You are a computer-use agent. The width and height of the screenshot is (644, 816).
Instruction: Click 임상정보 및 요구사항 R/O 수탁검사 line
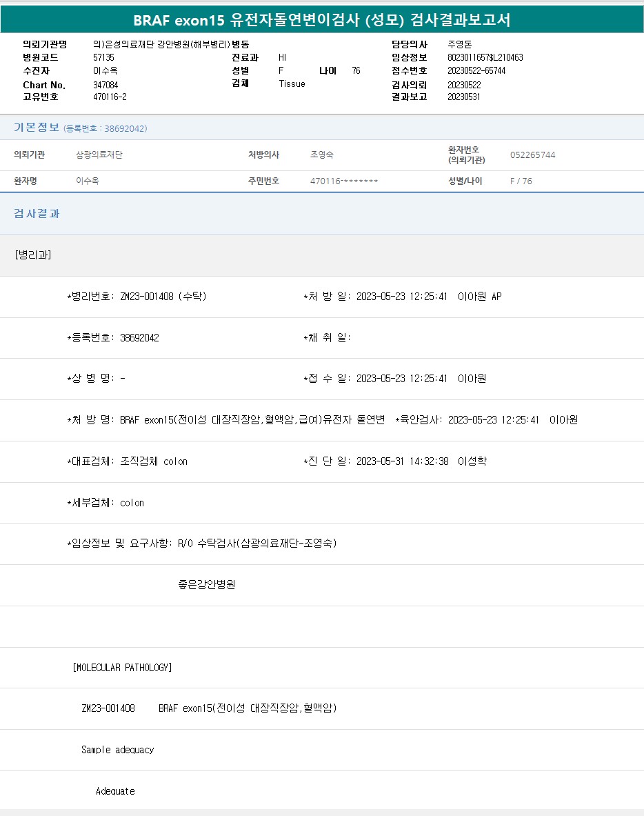coord(202,544)
